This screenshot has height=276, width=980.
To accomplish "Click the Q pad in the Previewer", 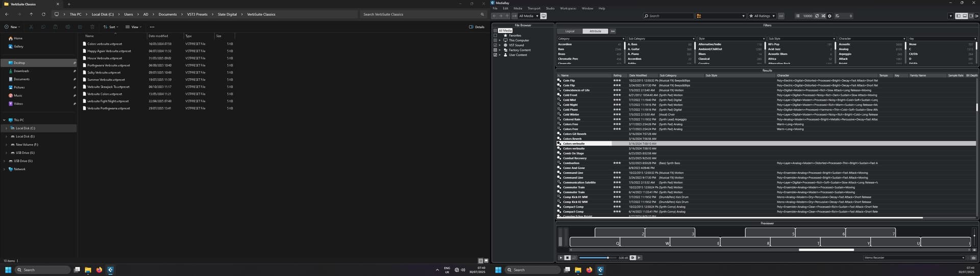I will coord(594,242).
